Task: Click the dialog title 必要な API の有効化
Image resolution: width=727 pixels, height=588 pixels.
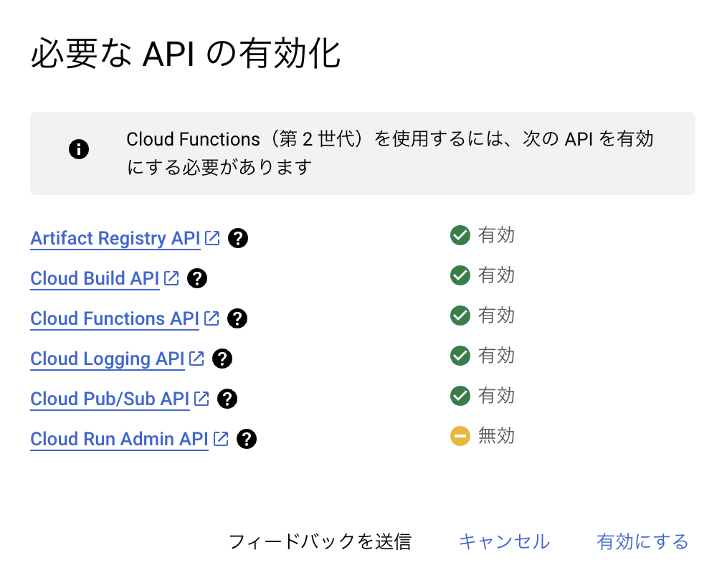Action: tap(186, 54)
